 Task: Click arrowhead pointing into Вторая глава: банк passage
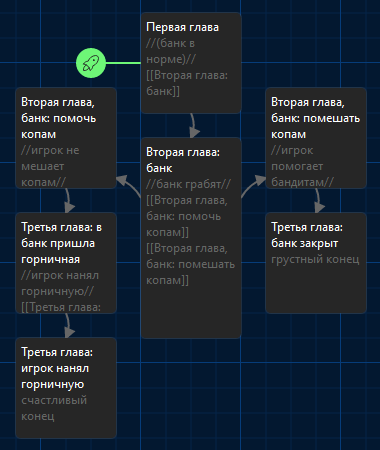[x=195, y=132]
